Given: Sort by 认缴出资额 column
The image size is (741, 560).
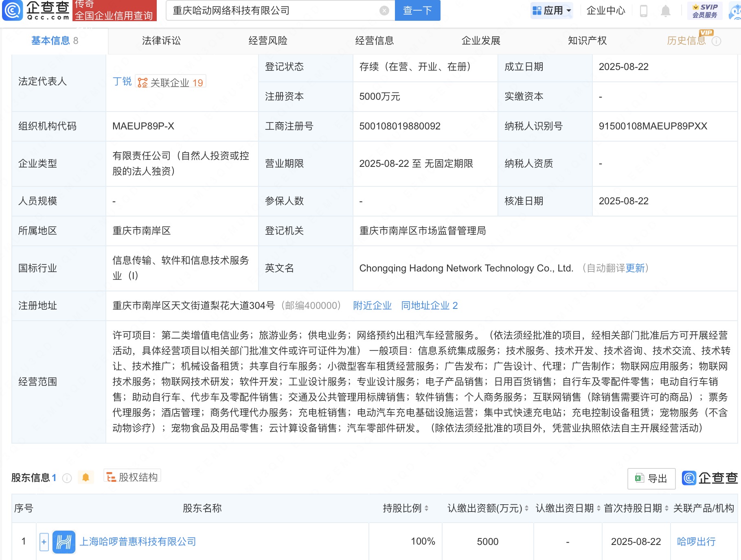Looking at the screenshot, I should click(526, 508).
